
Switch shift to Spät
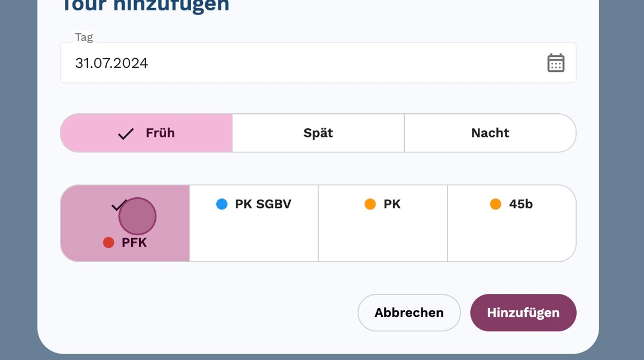(x=318, y=133)
